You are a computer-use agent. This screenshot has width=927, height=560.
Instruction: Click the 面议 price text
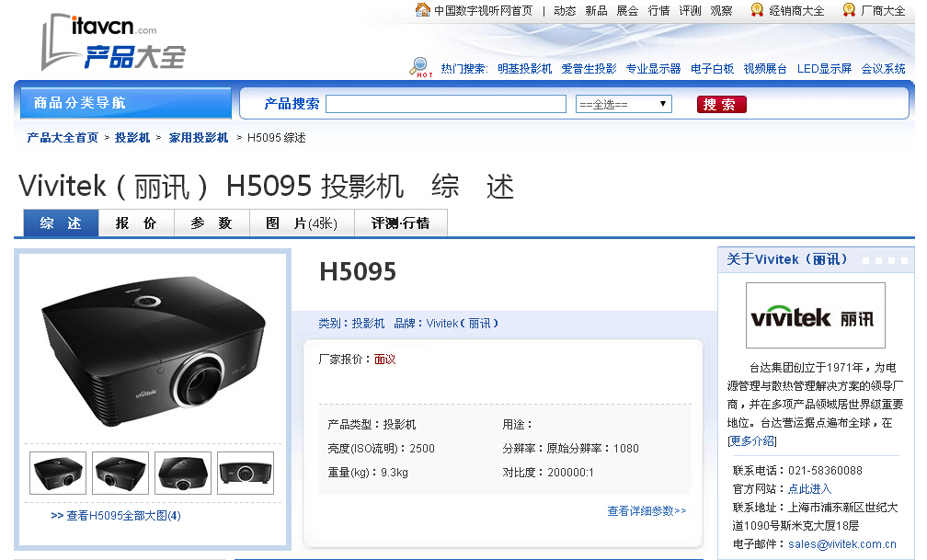tap(384, 359)
